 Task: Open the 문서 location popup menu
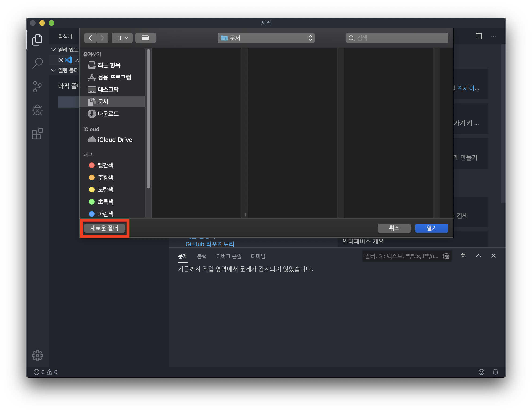coord(266,38)
